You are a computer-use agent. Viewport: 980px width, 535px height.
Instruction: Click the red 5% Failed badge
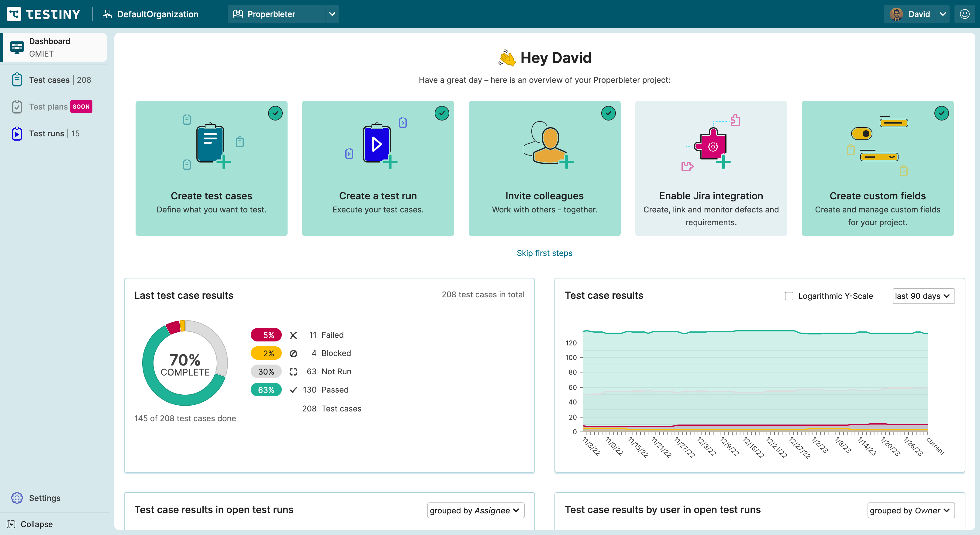(x=266, y=335)
